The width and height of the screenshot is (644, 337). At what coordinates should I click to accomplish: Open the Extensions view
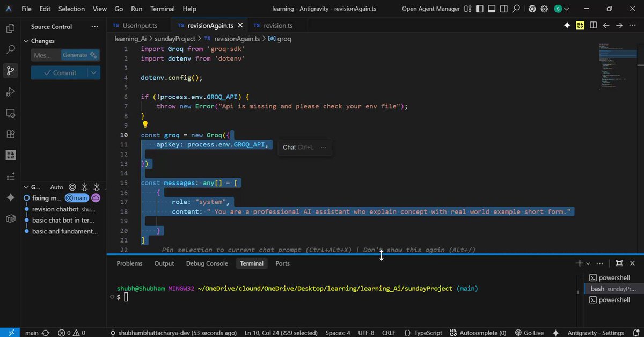tap(10, 134)
